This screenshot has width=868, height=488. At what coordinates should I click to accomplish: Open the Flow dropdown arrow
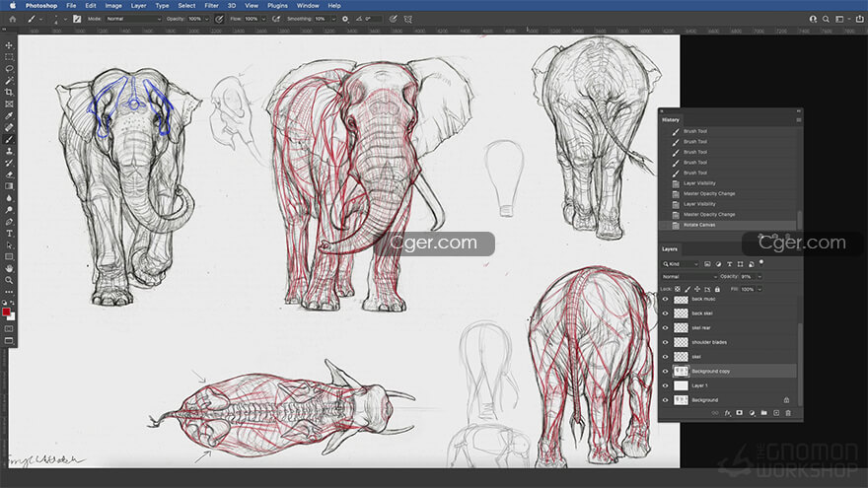[x=263, y=19]
